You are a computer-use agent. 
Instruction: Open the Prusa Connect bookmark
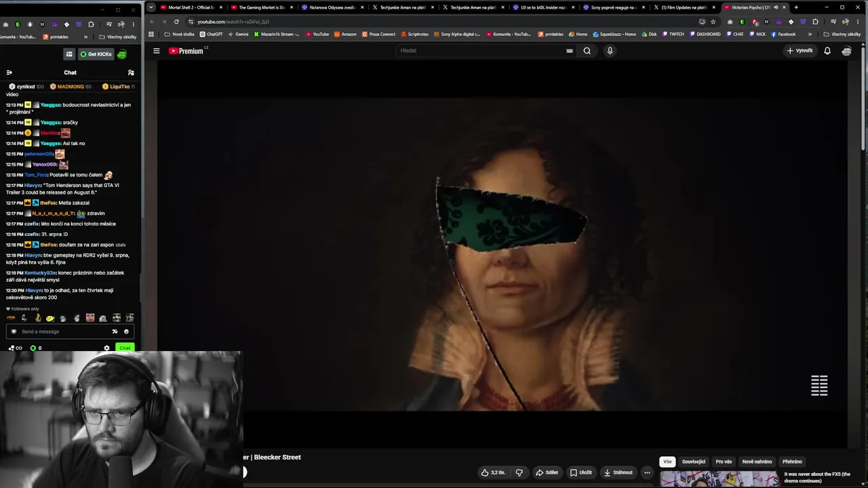point(379,35)
